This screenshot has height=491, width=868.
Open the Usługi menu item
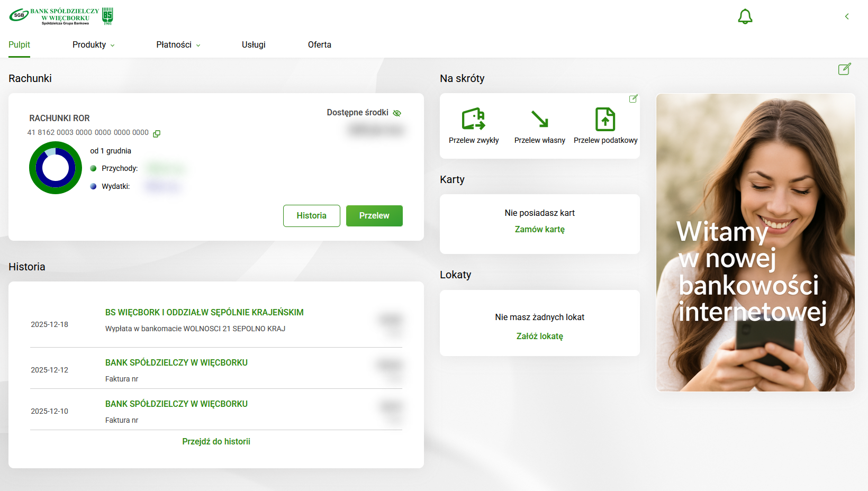(x=254, y=45)
